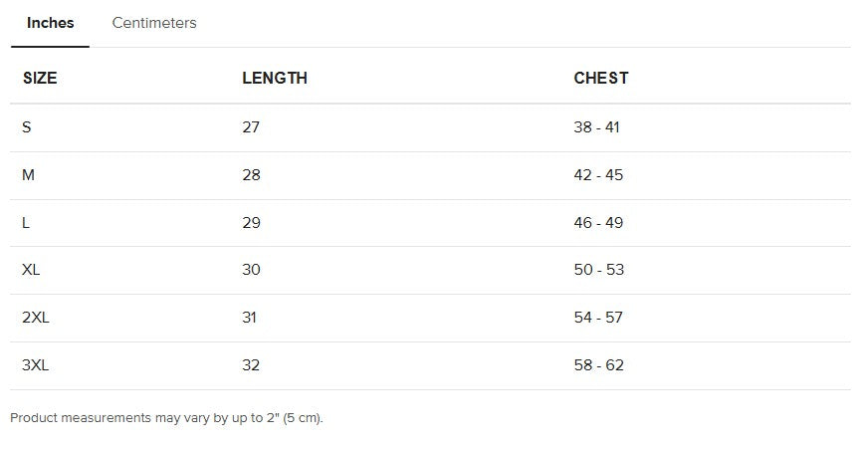Screen dimensions: 868x449
Task: Click the length value 32
Action: [251, 365]
